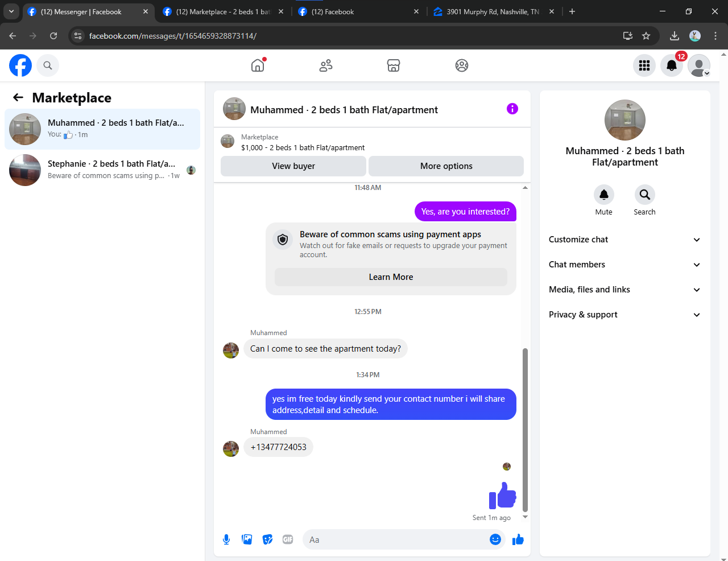Expand Privacy & support section
The height and width of the screenshot is (561, 728).
coord(624,315)
